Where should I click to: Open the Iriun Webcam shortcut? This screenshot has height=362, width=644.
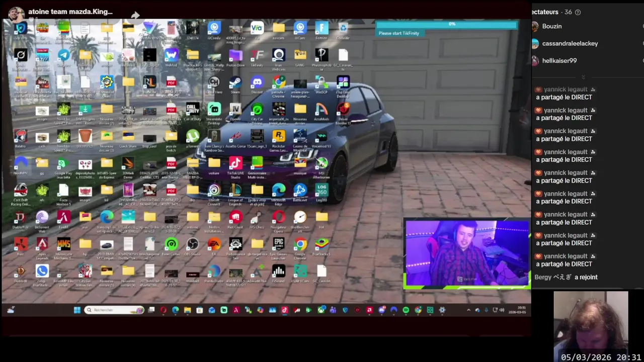(279, 58)
